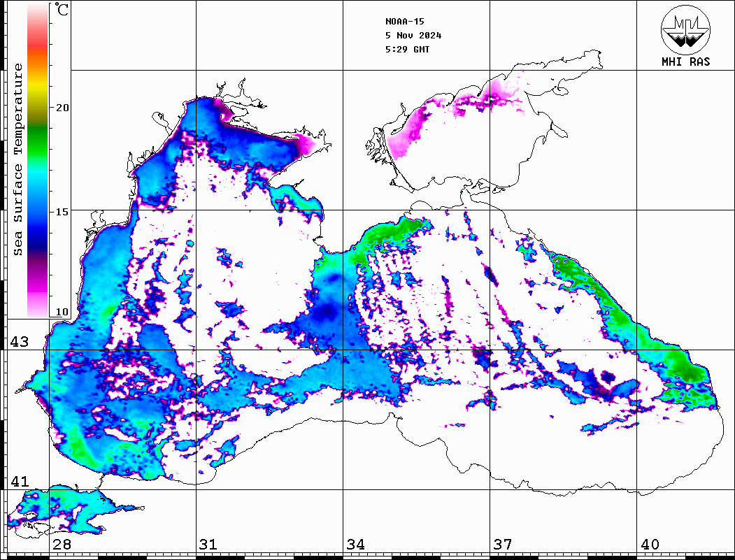Image resolution: width=735 pixels, height=560 pixels.
Task: Click the latitude label "43"
Action: pyautogui.click(x=20, y=342)
